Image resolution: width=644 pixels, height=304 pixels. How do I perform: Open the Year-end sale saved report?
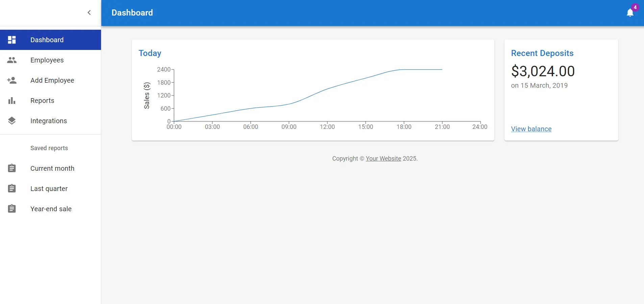[x=50, y=209]
